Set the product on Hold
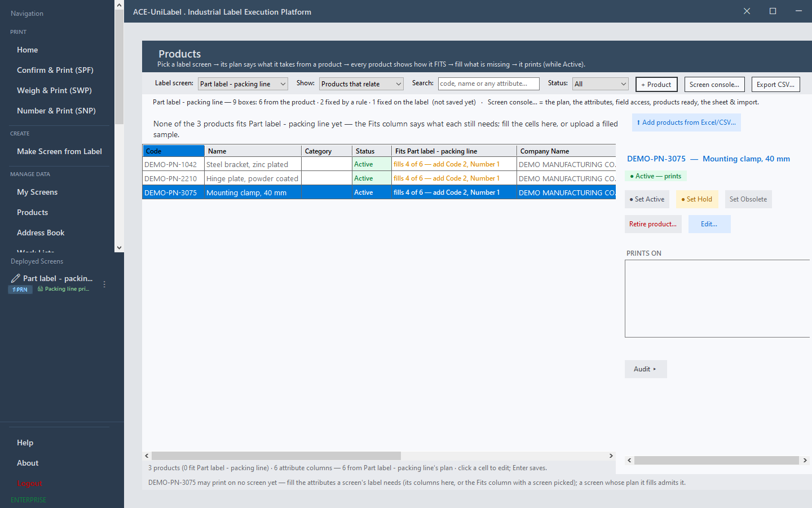The width and height of the screenshot is (812, 508). (697, 199)
